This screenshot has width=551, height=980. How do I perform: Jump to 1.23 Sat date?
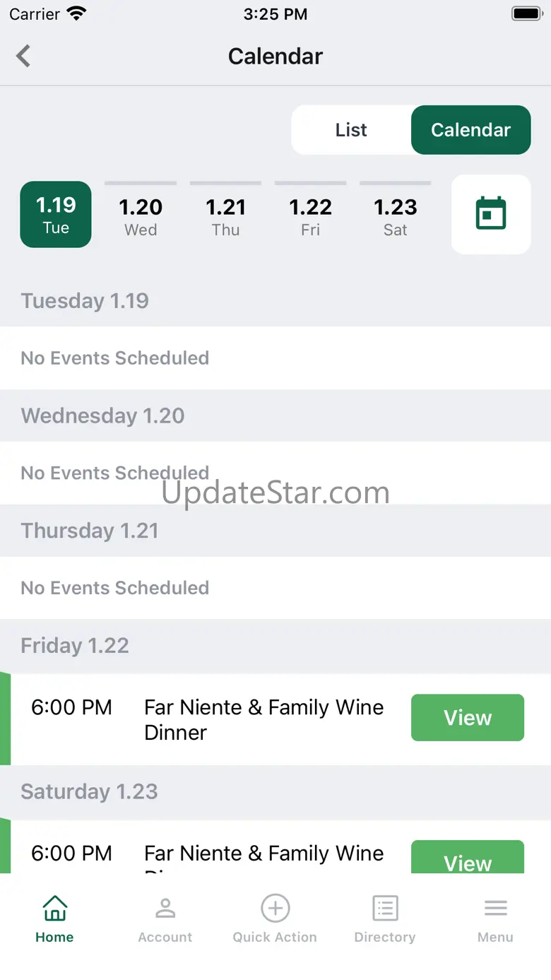[x=395, y=215]
